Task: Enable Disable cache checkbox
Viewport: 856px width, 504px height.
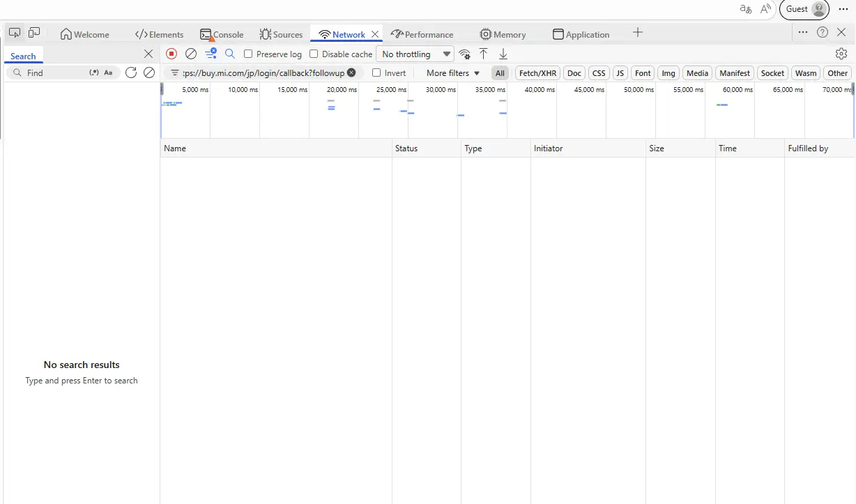Action: [x=314, y=54]
